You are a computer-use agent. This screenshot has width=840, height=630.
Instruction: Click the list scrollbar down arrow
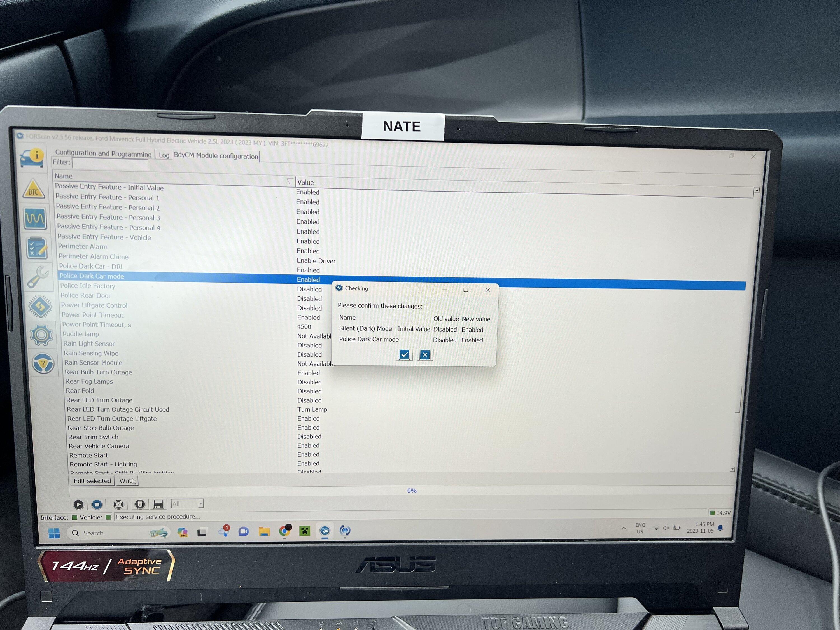pos(732,469)
